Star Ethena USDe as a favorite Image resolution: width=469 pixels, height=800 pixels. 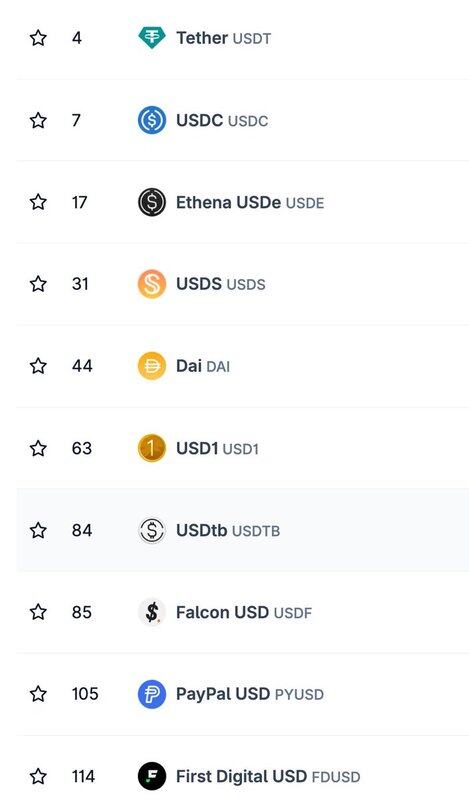pyautogui.click(x=38, y=202)
